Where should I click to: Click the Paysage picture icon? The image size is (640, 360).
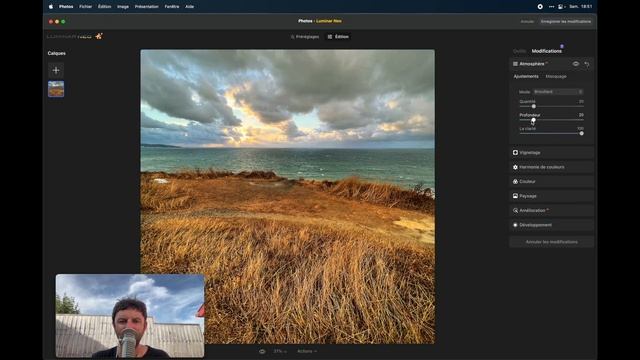(515, 196)
